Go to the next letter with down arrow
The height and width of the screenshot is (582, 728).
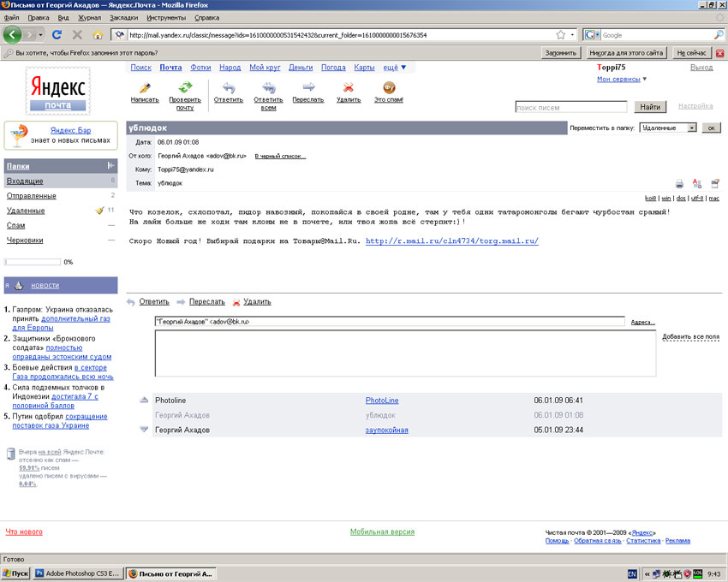pos(144,430)
